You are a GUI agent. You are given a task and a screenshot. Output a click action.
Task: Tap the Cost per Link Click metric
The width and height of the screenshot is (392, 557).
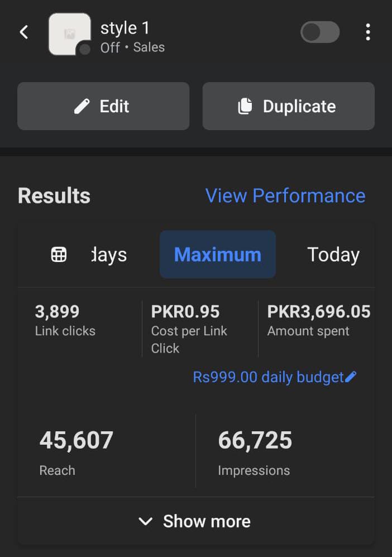point(189,329)
